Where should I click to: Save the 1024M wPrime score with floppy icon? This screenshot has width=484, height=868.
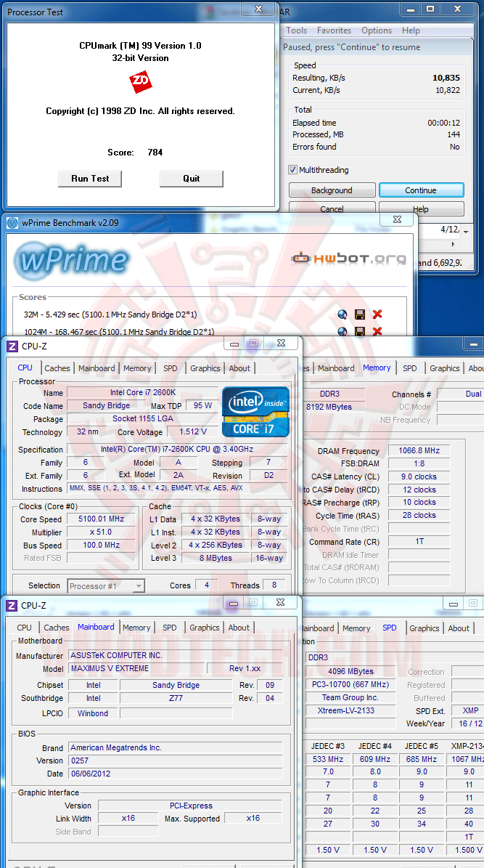pyautogui.click(x=359, y=331)
